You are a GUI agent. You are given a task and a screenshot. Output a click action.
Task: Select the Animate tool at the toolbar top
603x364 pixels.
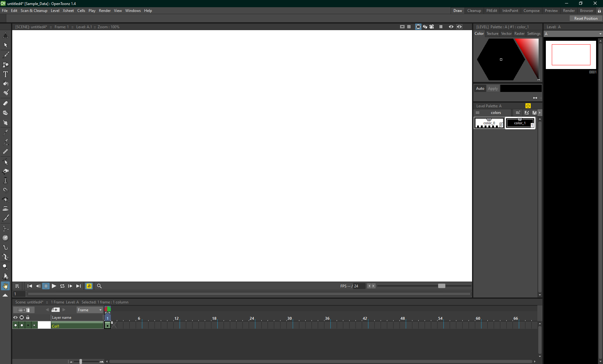tap(5, 35)
